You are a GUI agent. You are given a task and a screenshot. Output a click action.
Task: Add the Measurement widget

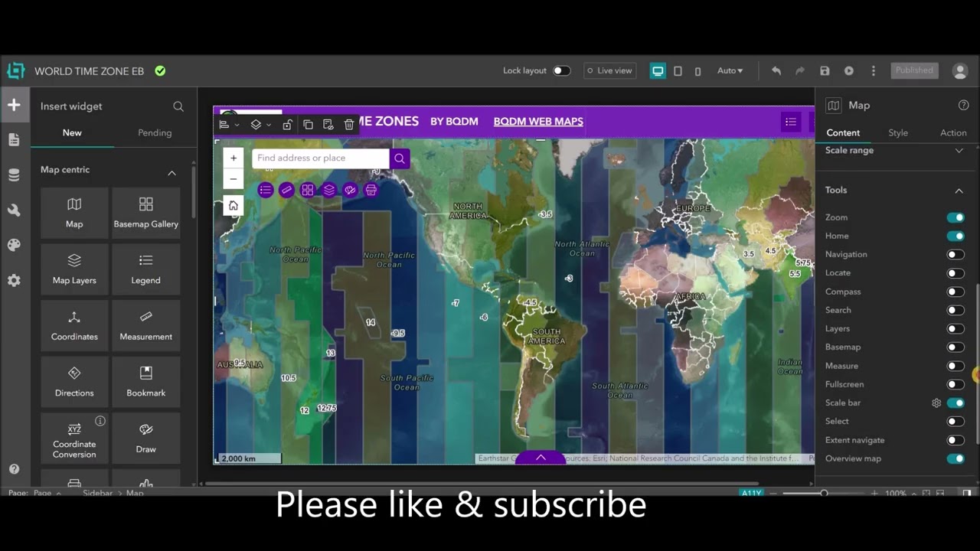pos(146,325)
